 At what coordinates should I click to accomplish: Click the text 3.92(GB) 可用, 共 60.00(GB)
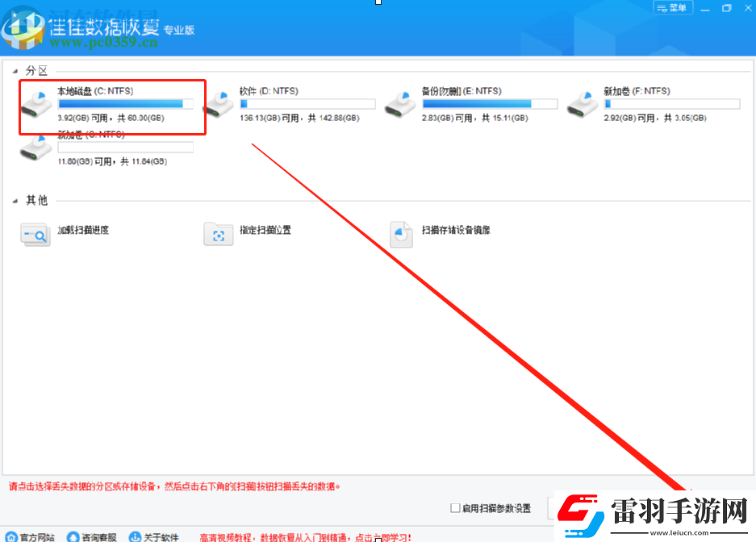coord(111,118)
